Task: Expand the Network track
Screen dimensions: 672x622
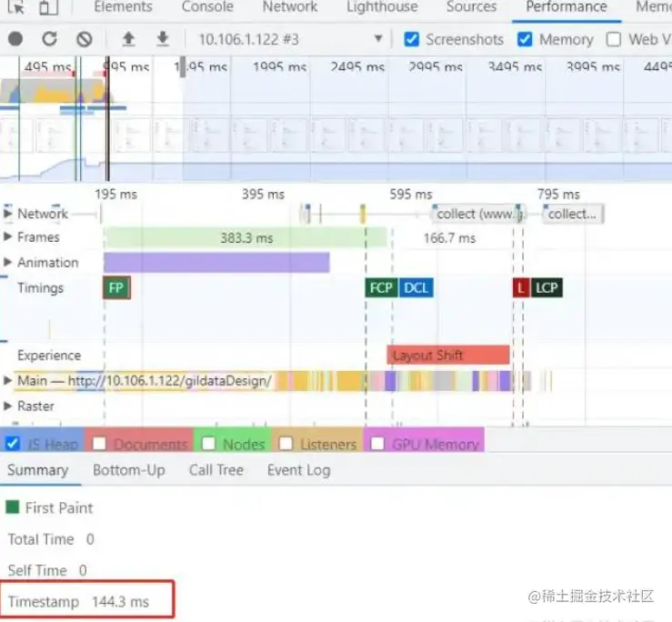Action: [7, 213]
